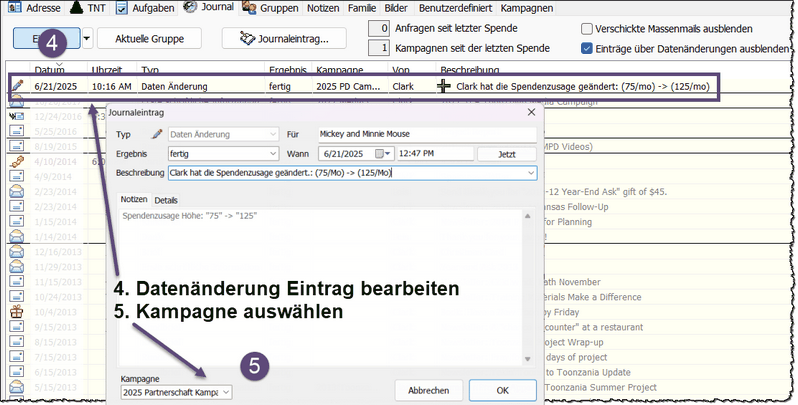Click the calendar icon in the Wann date field

click(x=380, y=154)
